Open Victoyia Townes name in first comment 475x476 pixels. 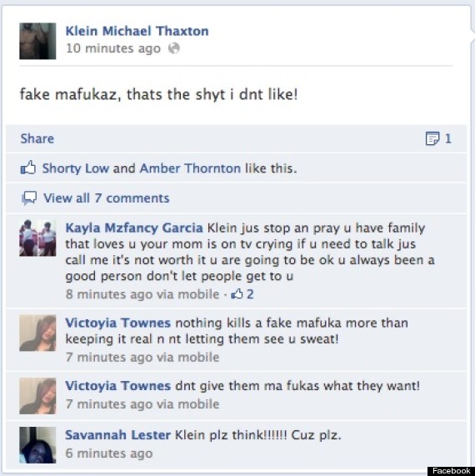(118, 323)
